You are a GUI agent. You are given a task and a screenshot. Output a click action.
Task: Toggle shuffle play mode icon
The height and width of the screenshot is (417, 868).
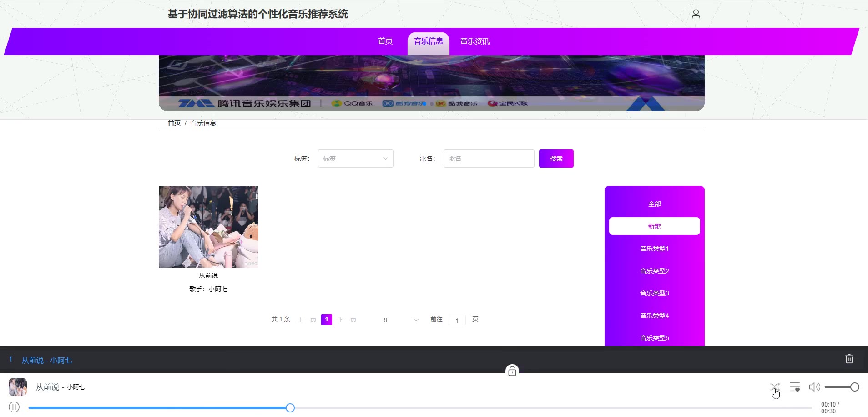point(774,387)
